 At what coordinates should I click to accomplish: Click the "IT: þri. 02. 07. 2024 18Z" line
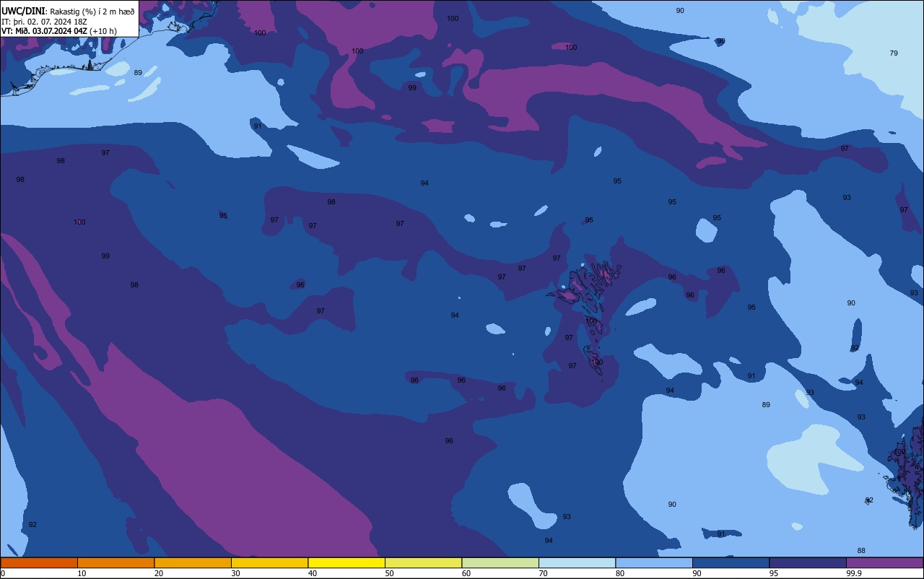(44, 22)
